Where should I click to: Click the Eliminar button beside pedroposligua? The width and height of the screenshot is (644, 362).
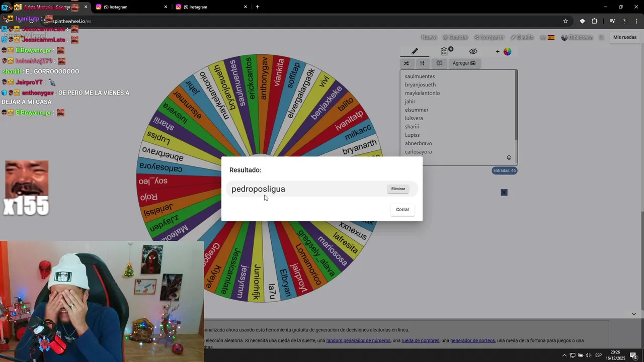point(398,189)
